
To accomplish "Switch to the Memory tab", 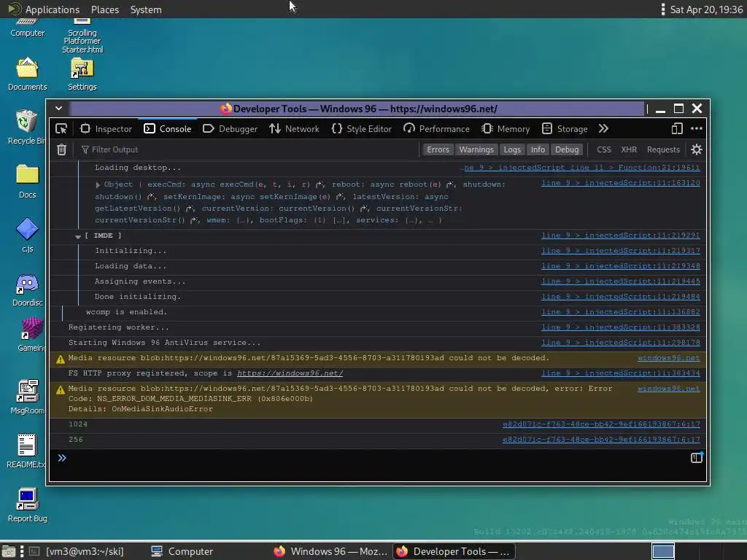I will pos(506,128).
